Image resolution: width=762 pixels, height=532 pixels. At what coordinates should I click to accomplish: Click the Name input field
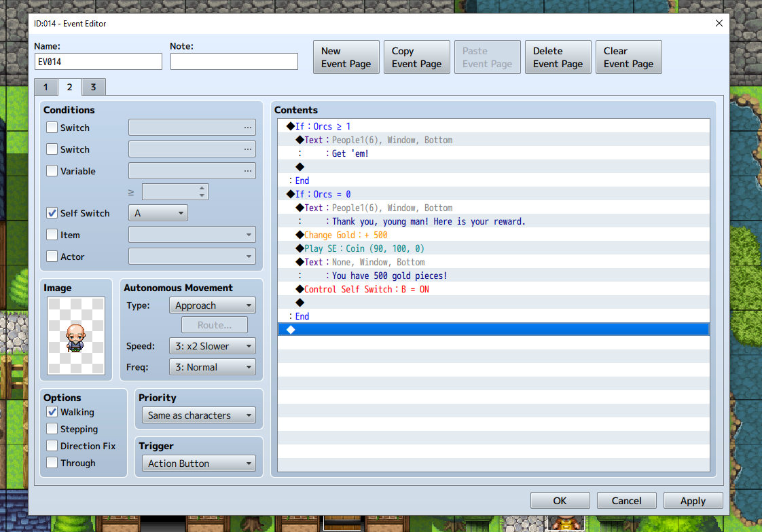tap(98, 62)
